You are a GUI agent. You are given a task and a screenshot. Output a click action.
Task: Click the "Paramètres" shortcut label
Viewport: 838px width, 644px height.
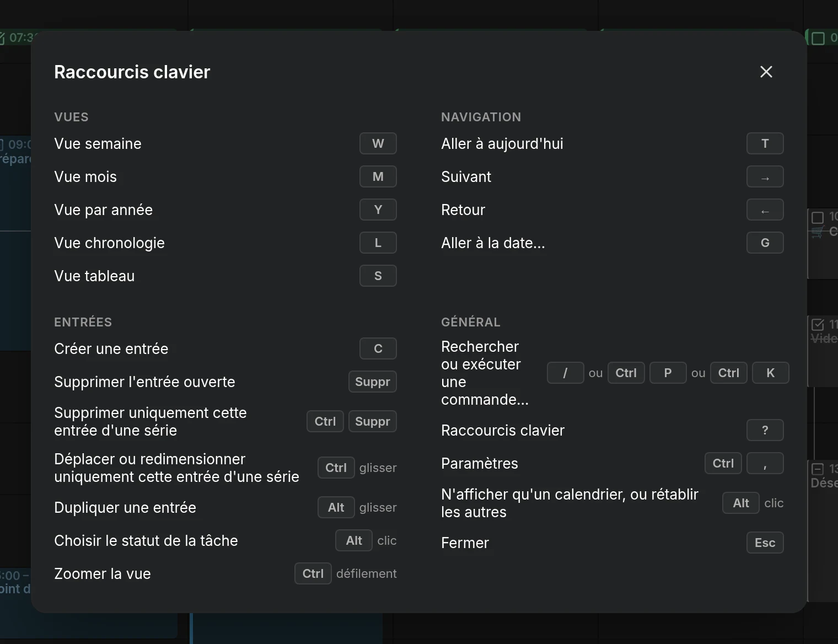pyautogui.click(x=479, y=463)
